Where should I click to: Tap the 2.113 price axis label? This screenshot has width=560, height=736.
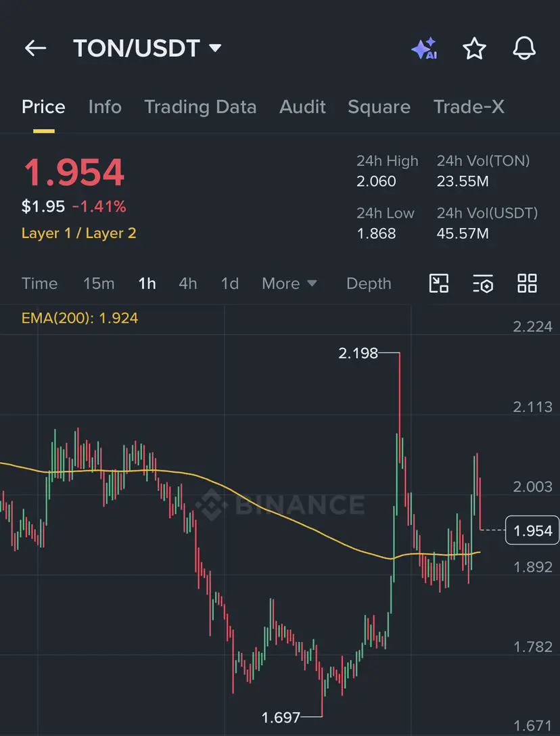coord(532,407)
